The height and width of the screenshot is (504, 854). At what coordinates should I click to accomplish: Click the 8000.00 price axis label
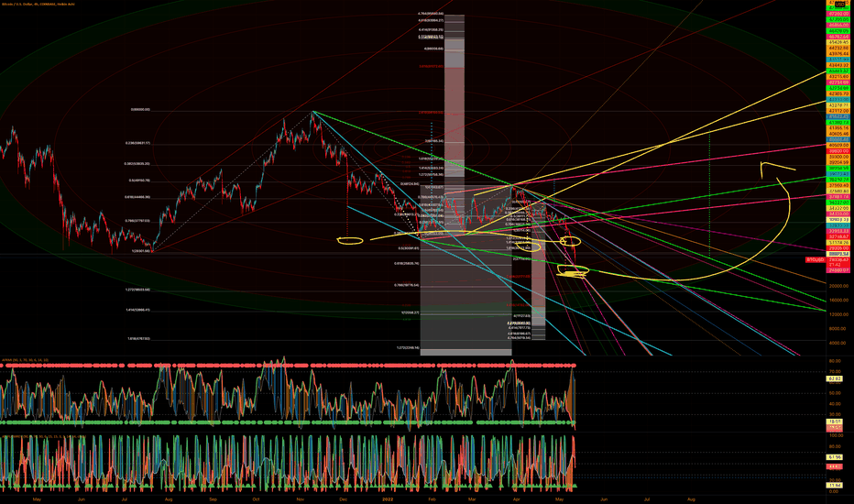point(838,329)
